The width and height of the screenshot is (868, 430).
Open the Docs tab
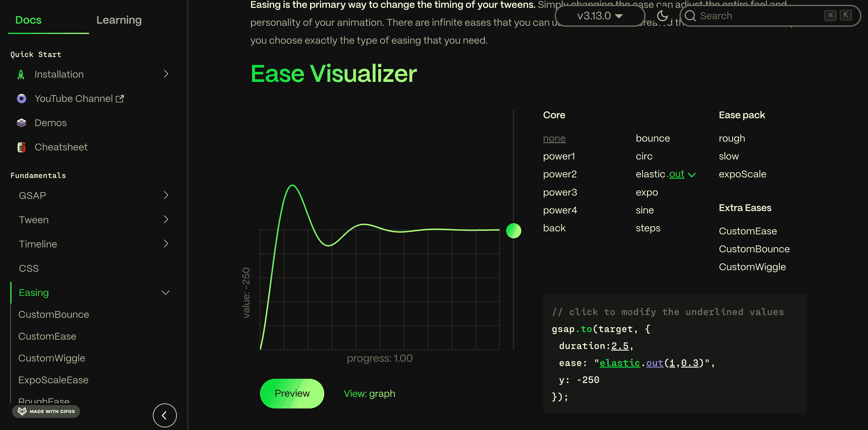pyautogui.click(x=28, y=20)
